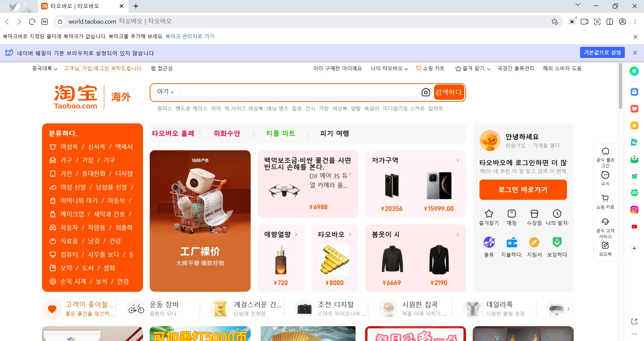Open the 공식 고객 서비스 headset icon
The image size is (644, 341).
click(605, 221)
